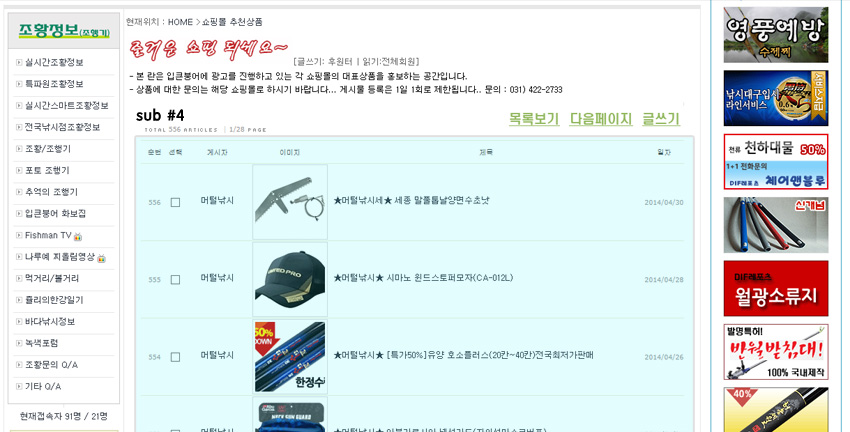
Task: Click the 천하대물 50% banner
Action: [x=776, y=162]
